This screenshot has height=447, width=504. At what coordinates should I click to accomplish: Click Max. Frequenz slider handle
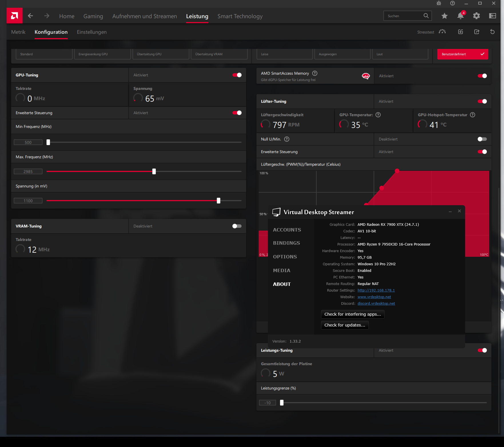[x=154, y=171]
